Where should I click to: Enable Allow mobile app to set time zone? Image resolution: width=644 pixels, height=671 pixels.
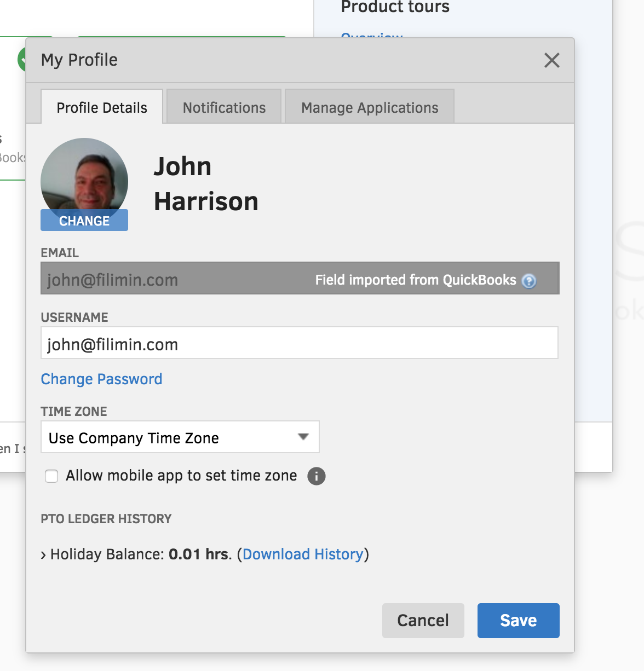click(51, 476)
